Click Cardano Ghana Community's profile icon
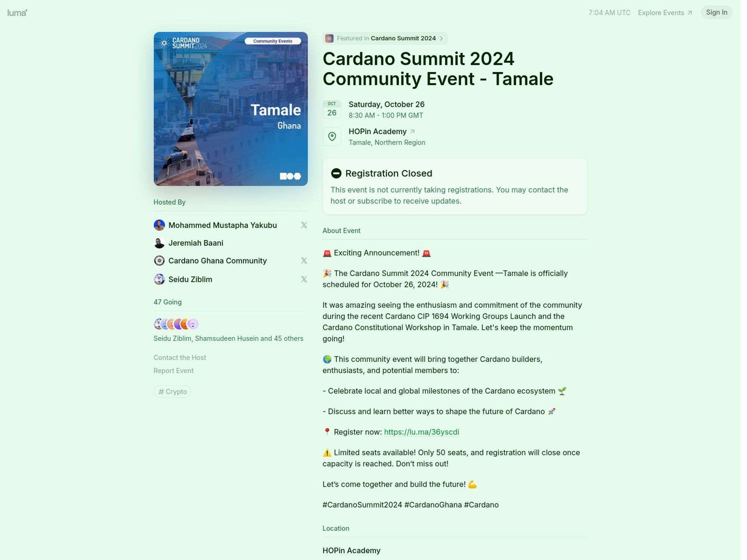This screenshot has width=747, height=560. pyautogui.click(x=159, y=261)
